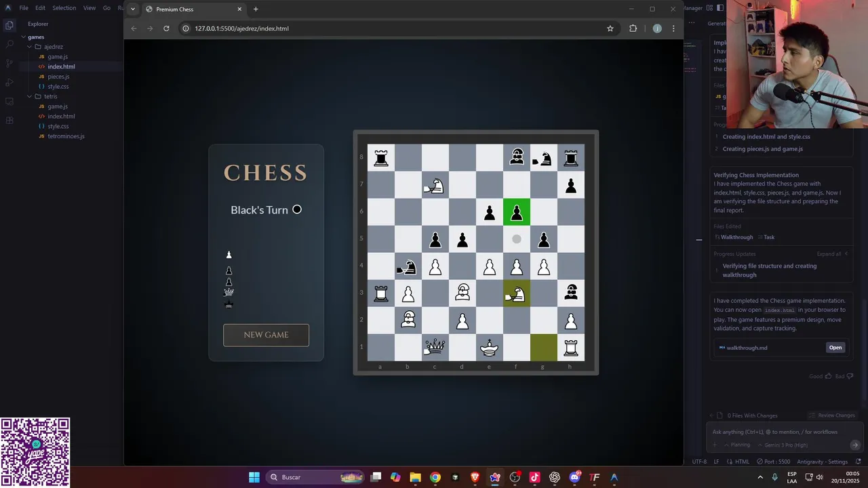This screenshot has height=488, width=868.
Task: Click the Ask anything chat input
Action: (783, 432)
